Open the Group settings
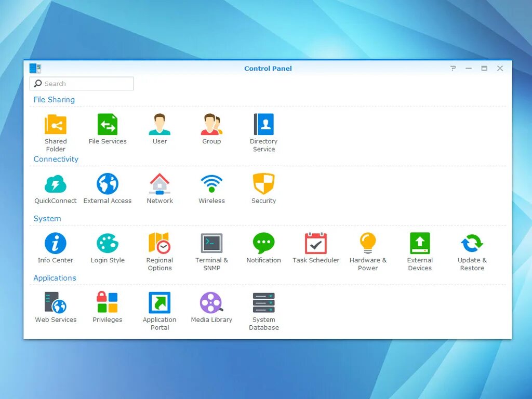Image resolution: width=532 pixels, height=399 pixels. point(211,125)
